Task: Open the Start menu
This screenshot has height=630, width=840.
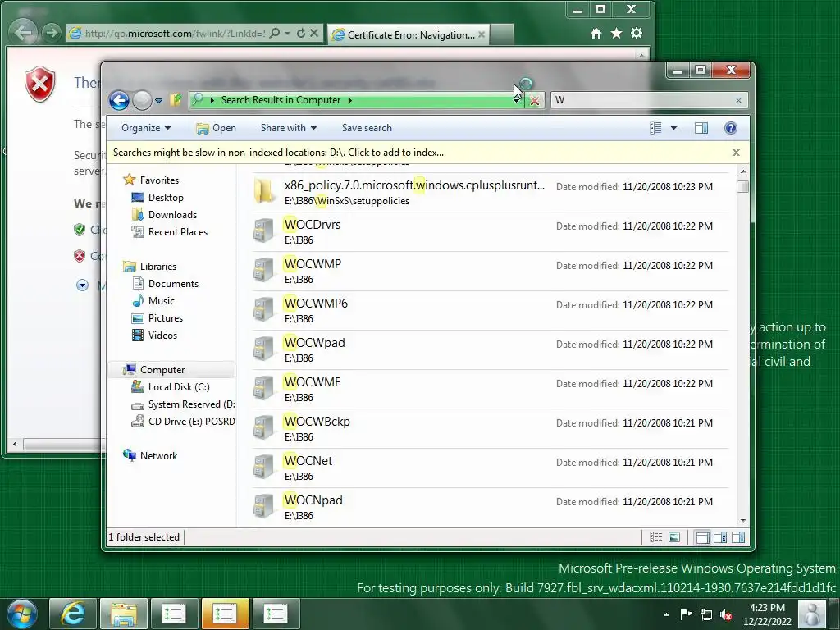Action: tap(22, 614)
